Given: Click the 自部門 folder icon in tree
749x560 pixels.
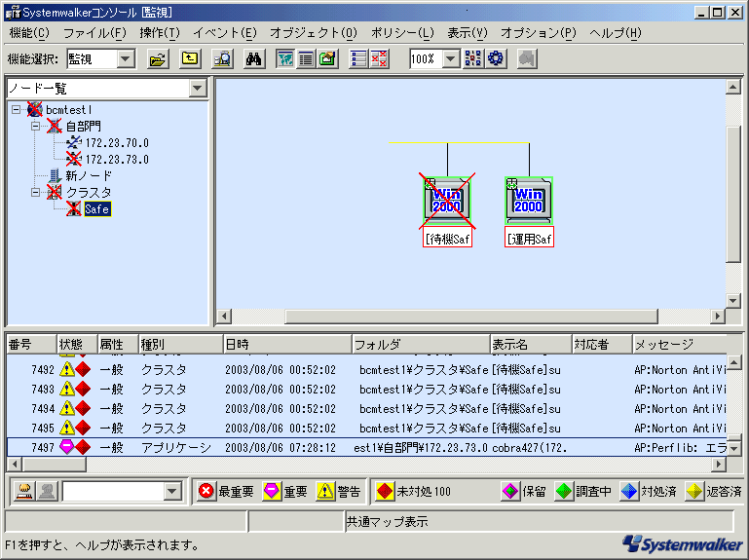Looking at the screenshot, I should [x=54, y=127].
